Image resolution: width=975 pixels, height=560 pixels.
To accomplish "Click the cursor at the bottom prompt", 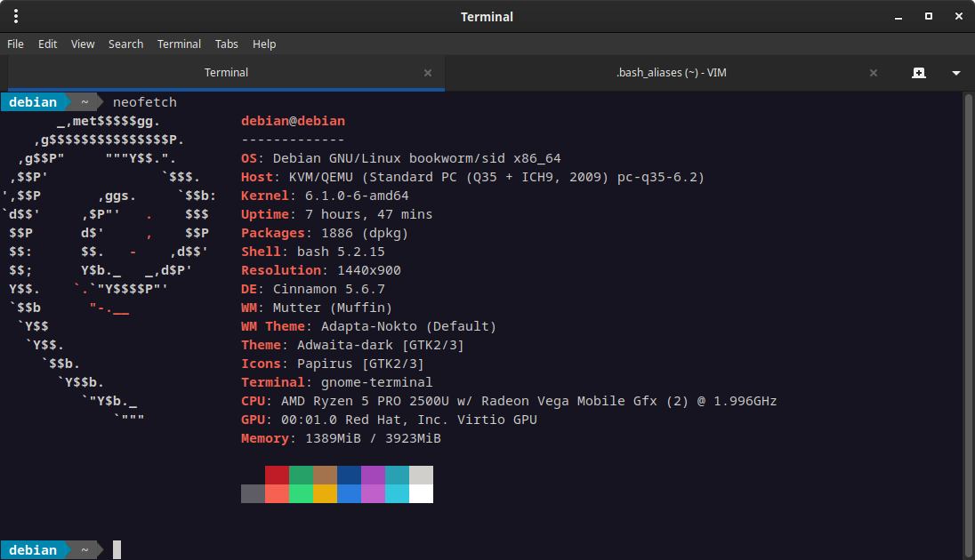I will click(x=117, y=549).
